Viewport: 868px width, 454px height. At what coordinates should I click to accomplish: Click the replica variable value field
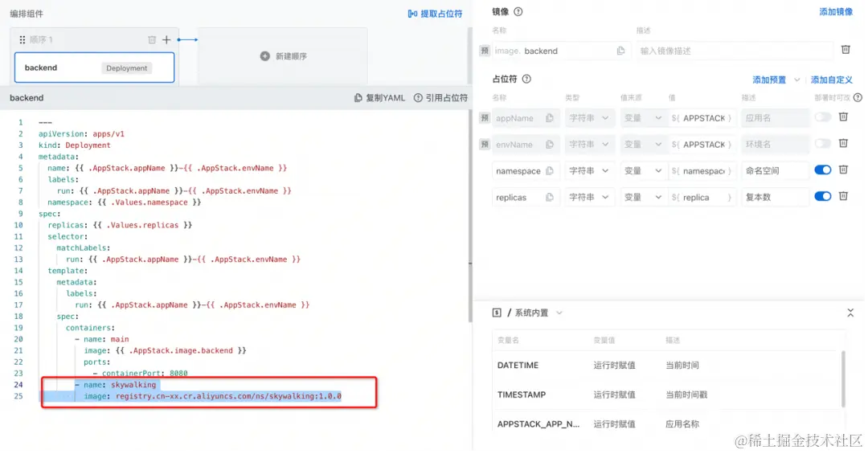tap(702, 197)
